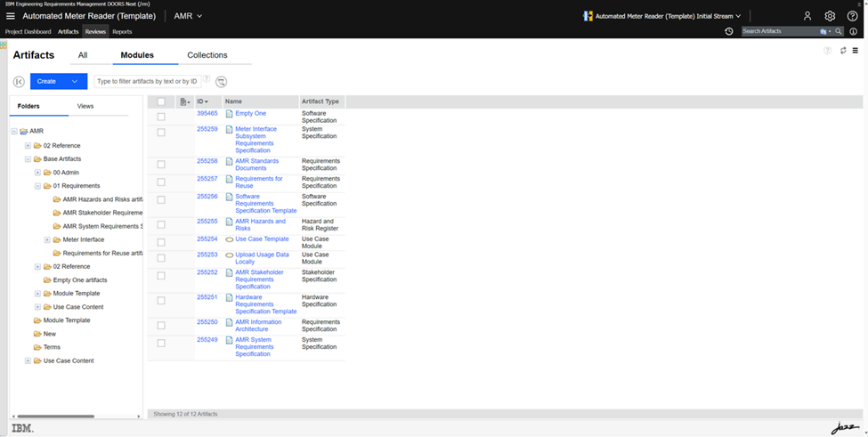Check the AMR Standards Documents row box
Viewport: 868px width, 437px height.
tap(161, 165)
